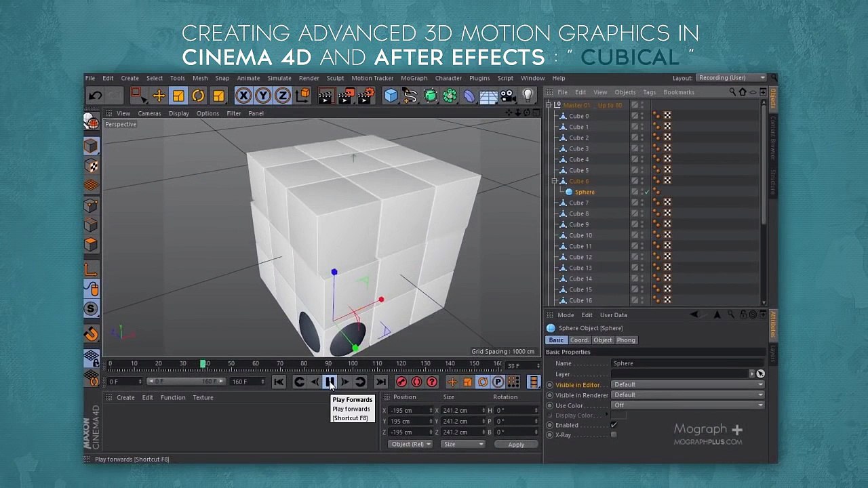Switch to Edges mode

coord(91,224)
